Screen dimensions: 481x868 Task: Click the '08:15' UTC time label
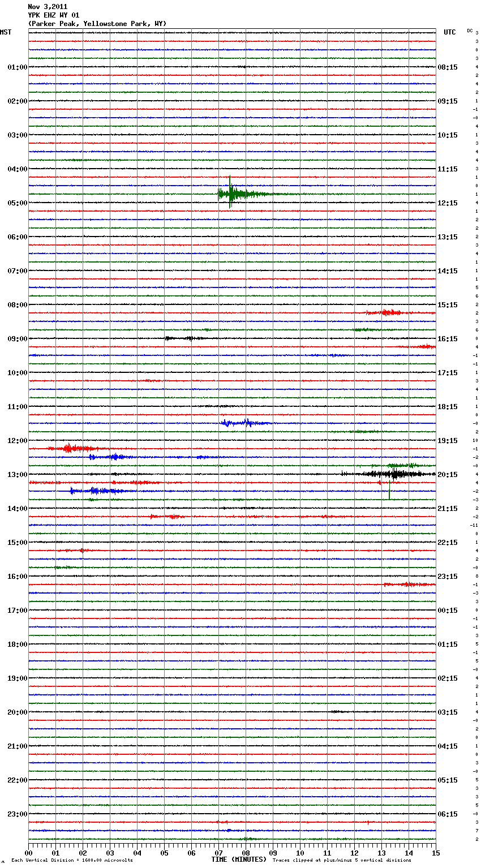pyautogui.click(x=448, y=67)
